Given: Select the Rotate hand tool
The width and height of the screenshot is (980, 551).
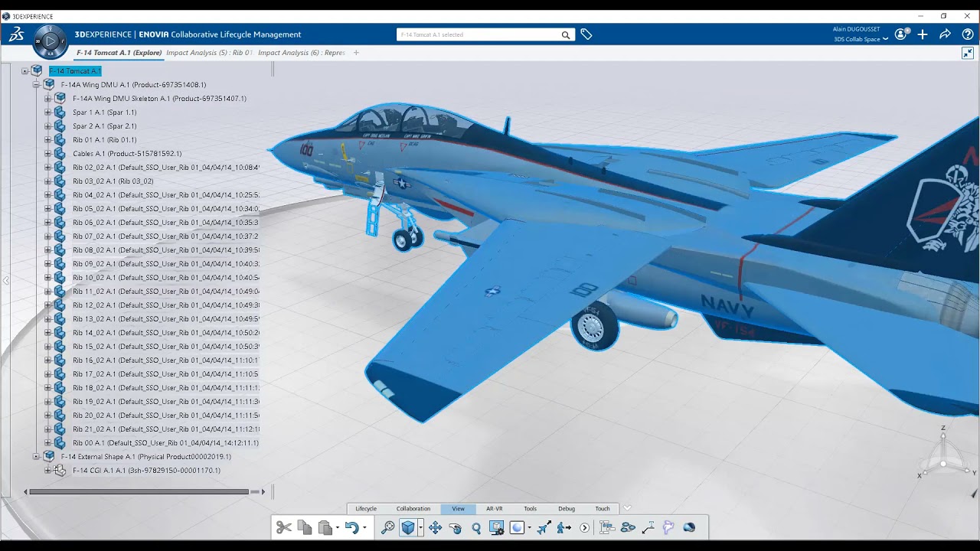Looking at the screenshot, I should 456,527.
